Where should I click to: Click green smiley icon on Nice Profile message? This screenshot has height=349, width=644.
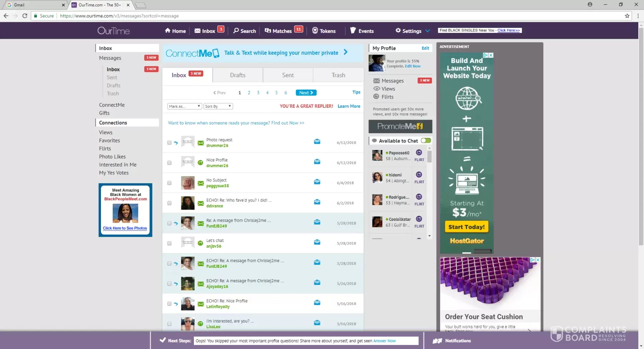[x=201, y=163]
